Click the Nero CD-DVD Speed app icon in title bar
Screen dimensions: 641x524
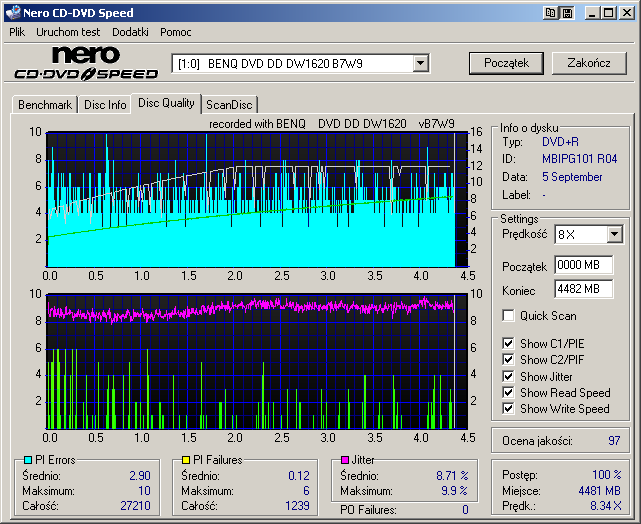click(x=13, y=13)
